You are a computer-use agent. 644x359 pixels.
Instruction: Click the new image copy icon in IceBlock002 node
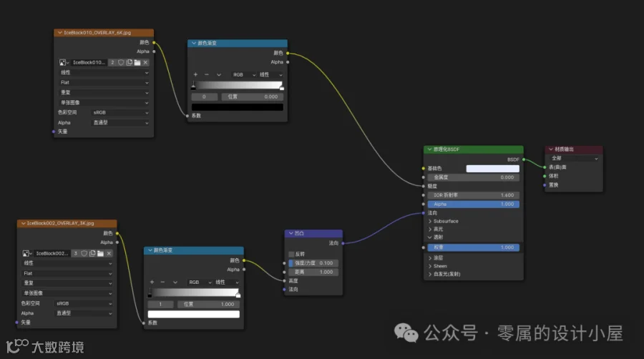tap(92, 254)
